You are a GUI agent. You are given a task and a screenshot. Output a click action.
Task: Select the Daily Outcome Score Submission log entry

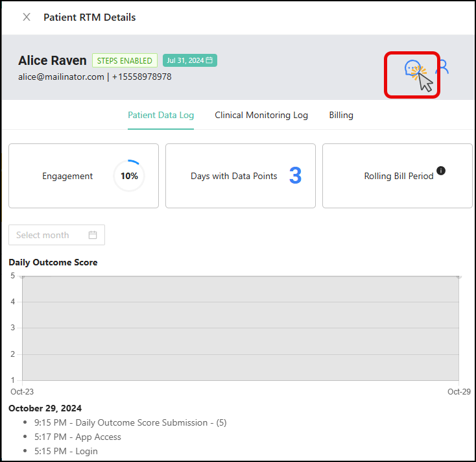(130, 422)
